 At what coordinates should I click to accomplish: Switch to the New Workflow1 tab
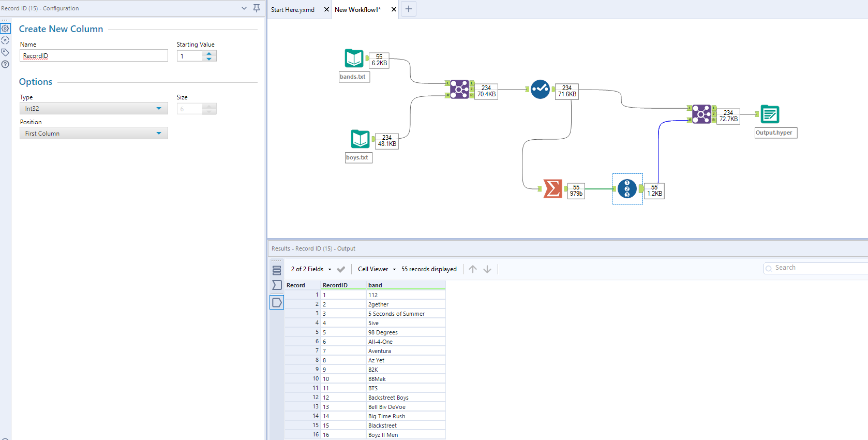(357, 10)
